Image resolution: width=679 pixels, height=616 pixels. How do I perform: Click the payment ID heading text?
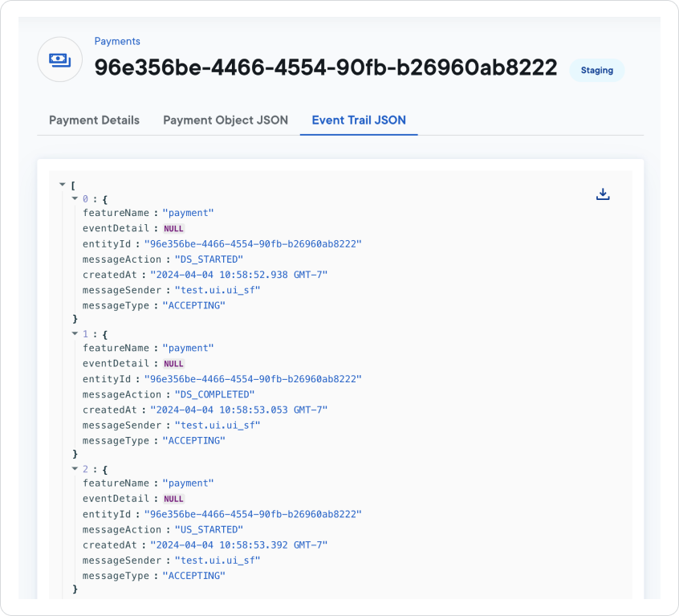pos(324,67)
